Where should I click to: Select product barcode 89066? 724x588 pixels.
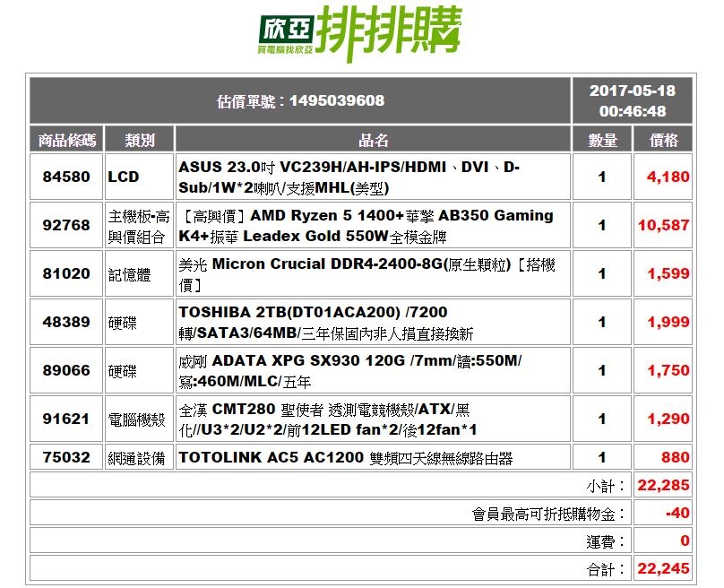66,370
